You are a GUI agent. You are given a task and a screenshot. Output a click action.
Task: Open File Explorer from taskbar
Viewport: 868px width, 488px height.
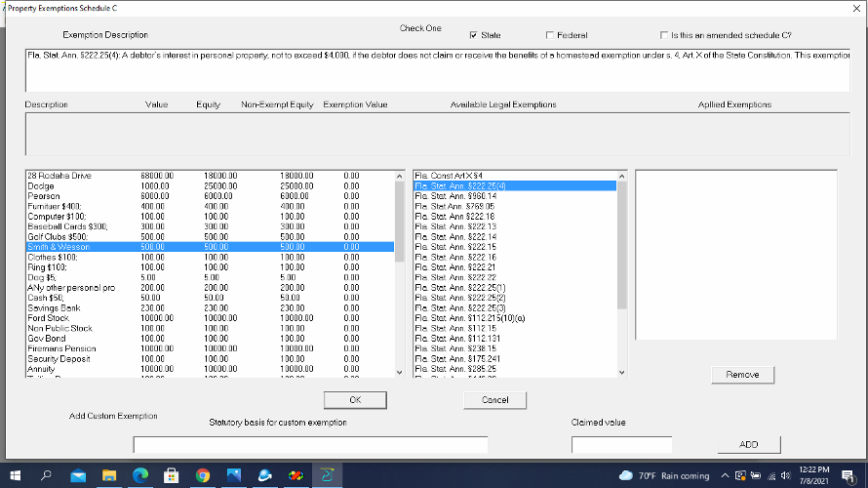[109, 475]
